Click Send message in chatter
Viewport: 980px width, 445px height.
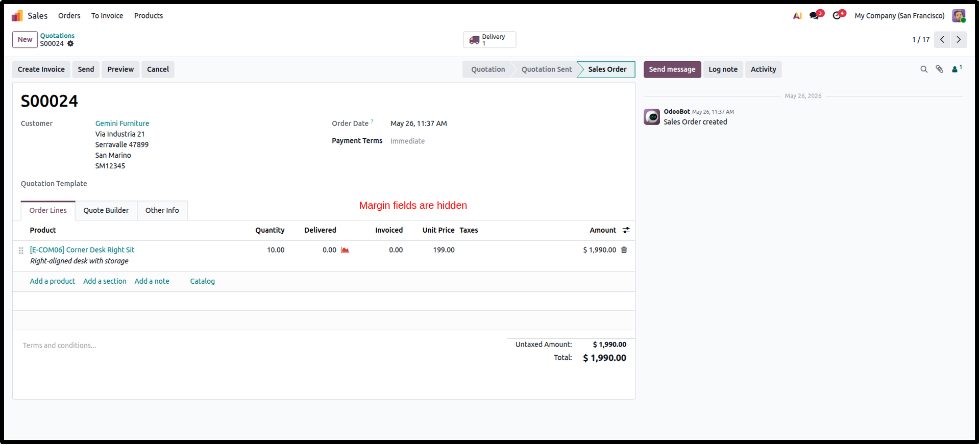[672, 69]
